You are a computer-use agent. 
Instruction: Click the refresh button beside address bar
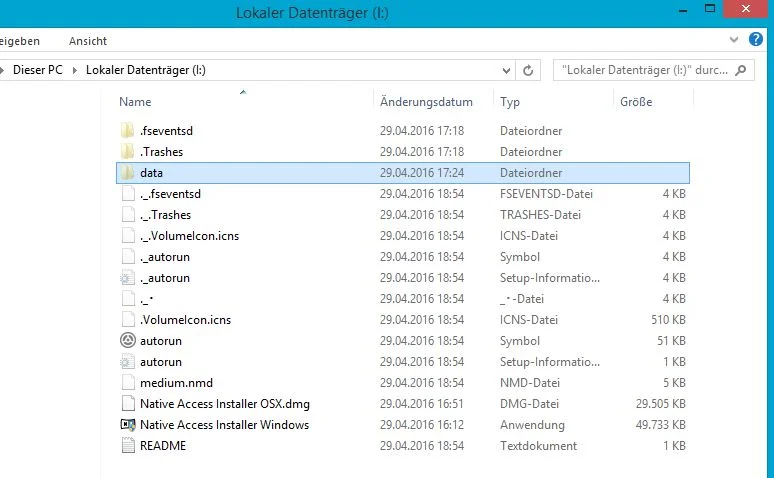pos(528,70)
